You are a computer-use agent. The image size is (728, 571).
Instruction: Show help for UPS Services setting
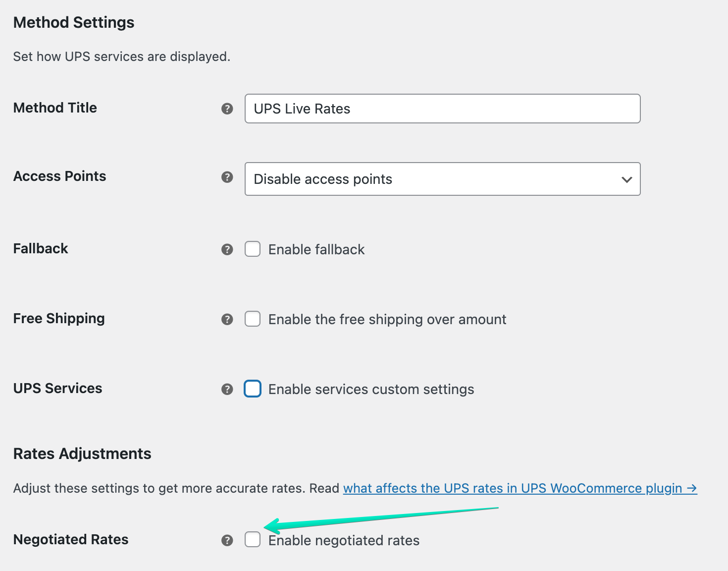227,389
